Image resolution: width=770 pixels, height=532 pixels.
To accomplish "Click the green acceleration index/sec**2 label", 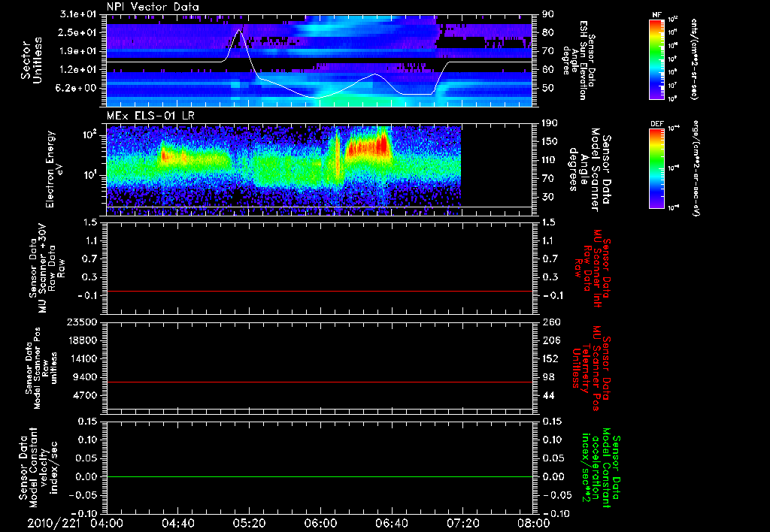I will [600, 469].
